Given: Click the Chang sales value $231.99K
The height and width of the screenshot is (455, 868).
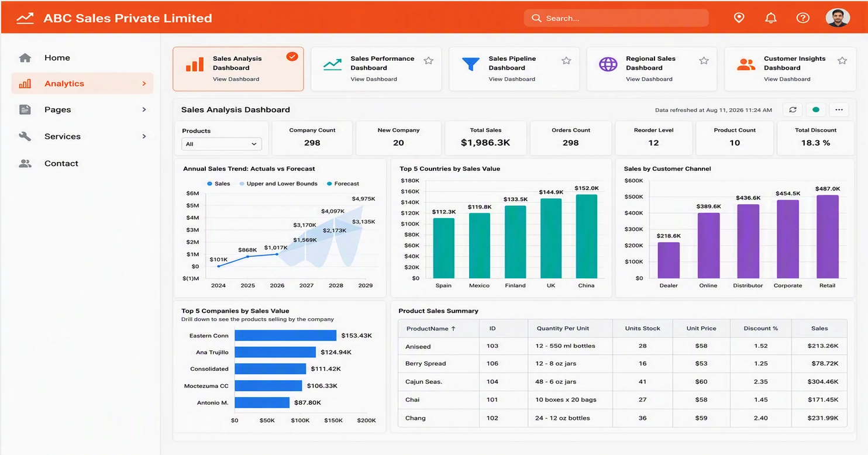Looking at the screenshot, I should click(x=824, y=418).
